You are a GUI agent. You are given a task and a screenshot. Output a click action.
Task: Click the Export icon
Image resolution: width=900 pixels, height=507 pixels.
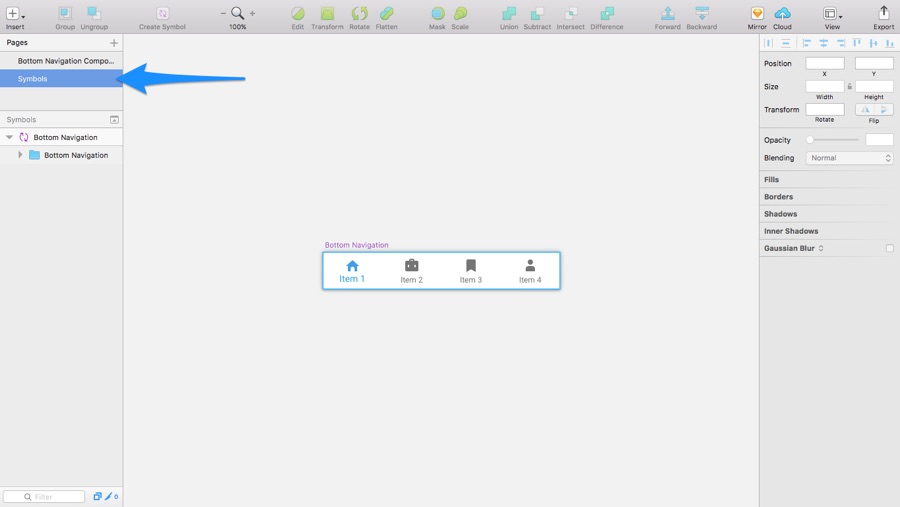tap(883, 13)
